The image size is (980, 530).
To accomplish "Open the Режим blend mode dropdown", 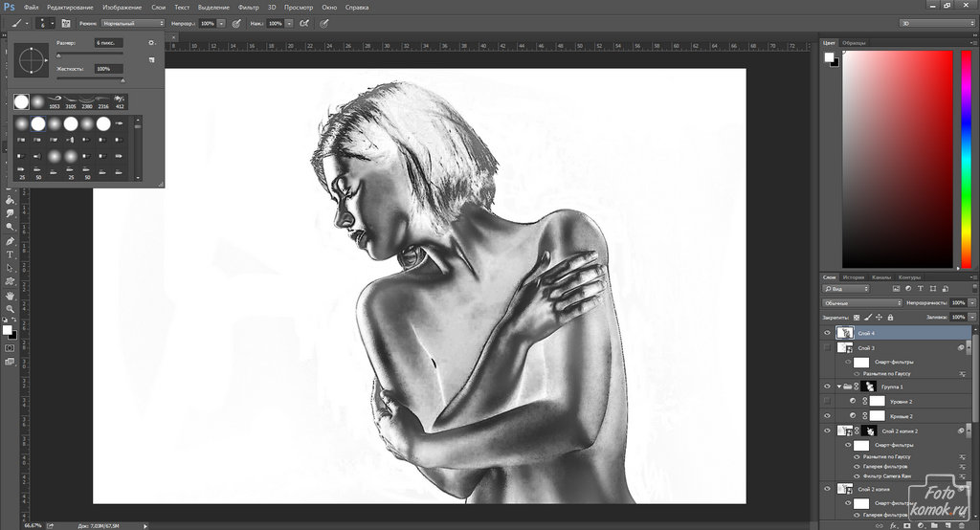I will pos(132,22).
